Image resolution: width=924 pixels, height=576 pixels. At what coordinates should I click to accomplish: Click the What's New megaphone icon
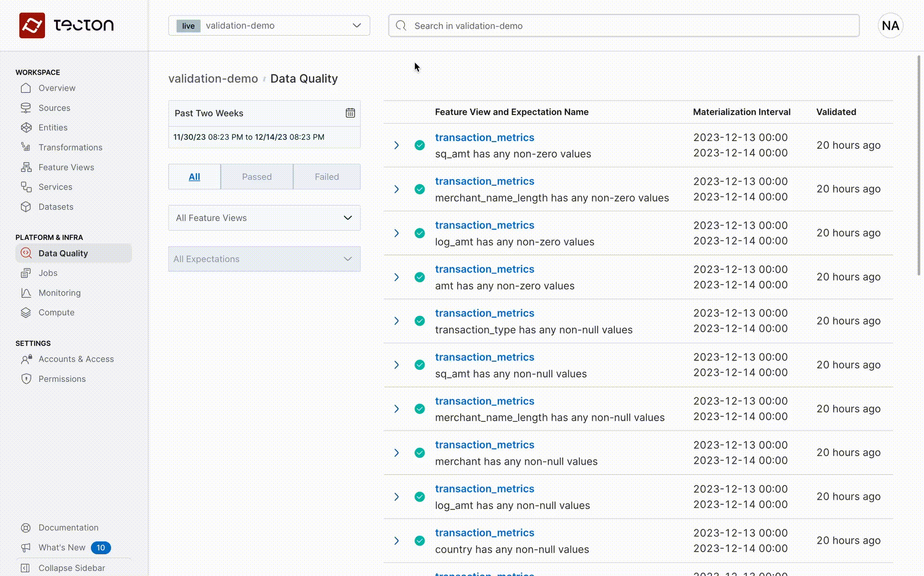(x=26, y=548)
